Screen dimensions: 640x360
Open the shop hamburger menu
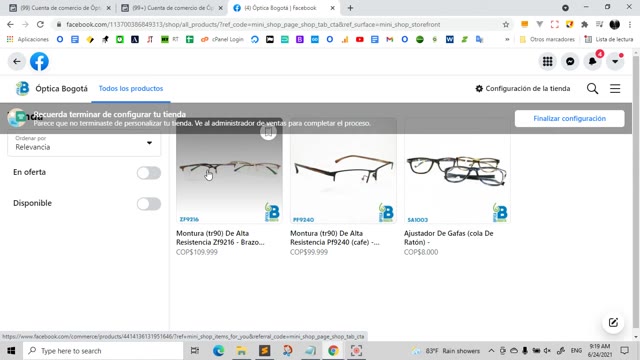tap(615, 89)
